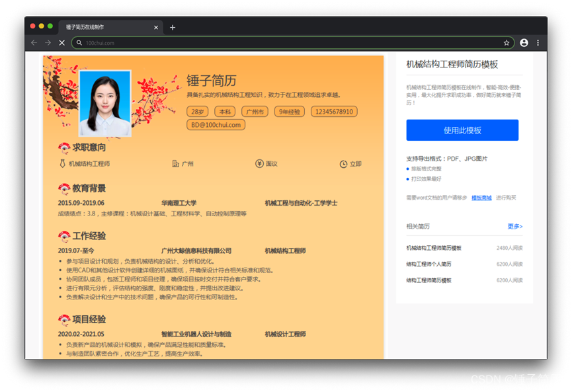Click the phone number tag 12345678910
The image size is (572, 392).
[x=334, y=112]
